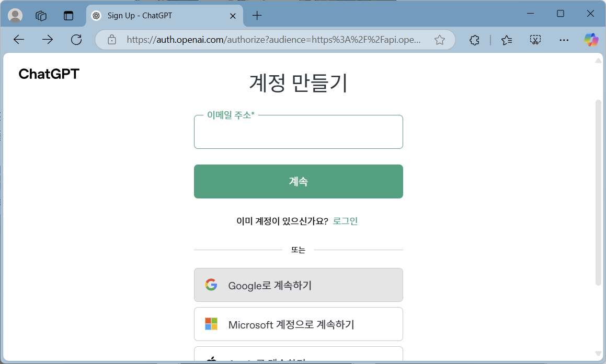
Task: Go back to the previous page
Action: coord(18,39)
